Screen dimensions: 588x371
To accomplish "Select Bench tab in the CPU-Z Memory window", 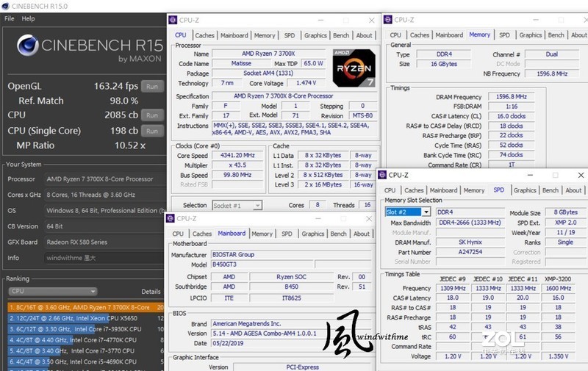I will pos(556,35).
